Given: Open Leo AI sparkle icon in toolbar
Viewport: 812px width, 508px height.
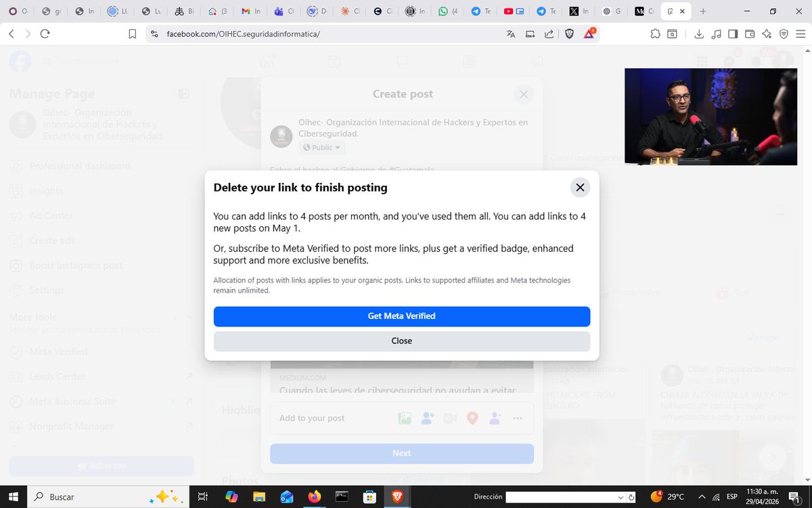Looking at the screenshot, I should coord(767,34).
